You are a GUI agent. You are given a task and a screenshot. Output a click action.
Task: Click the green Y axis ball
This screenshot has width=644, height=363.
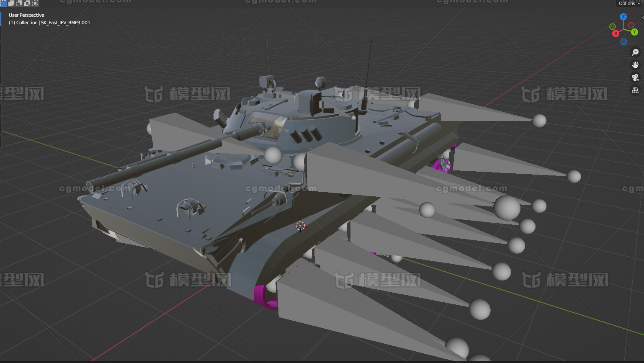[634, 32]
